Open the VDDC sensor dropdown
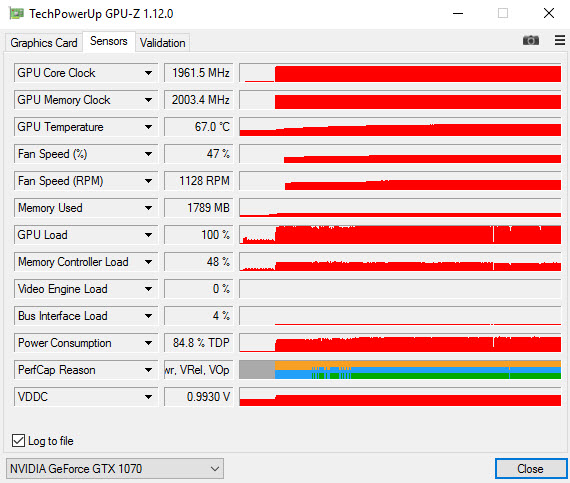Image resolution: width=570 pixels, height=483 pixels. tap(148, 397)
